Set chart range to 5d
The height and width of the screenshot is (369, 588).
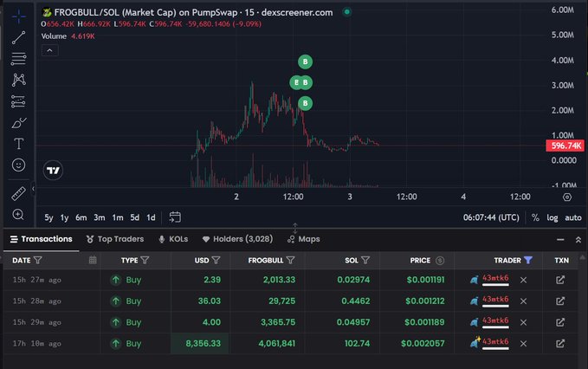134,217
